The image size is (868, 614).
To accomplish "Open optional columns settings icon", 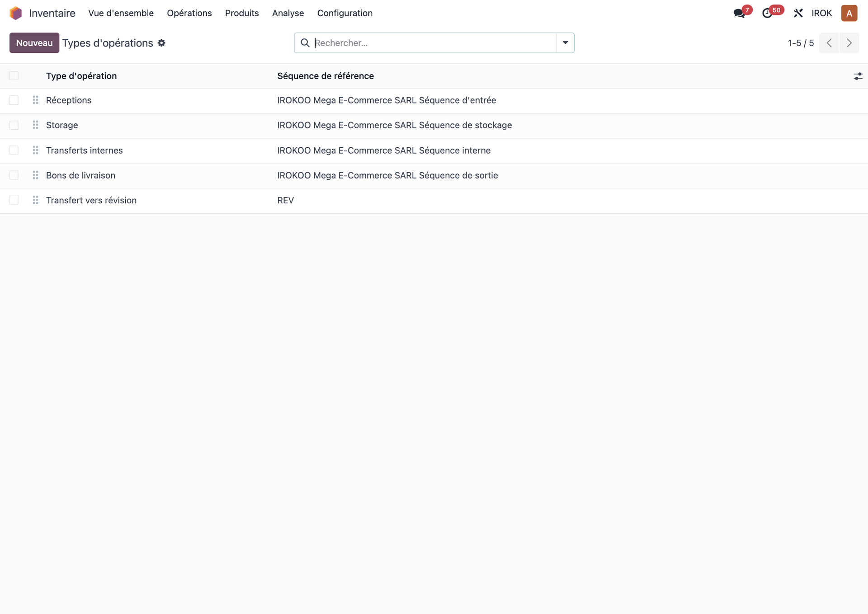I will (x=858, y=76).
